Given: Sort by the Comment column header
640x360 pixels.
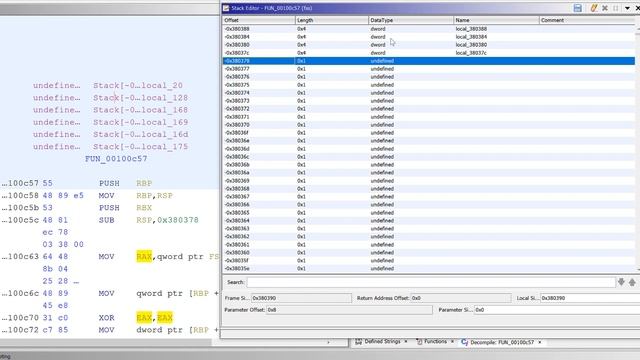Looking at the screenshot, I should pyautogui.click(x=587, y=20).
